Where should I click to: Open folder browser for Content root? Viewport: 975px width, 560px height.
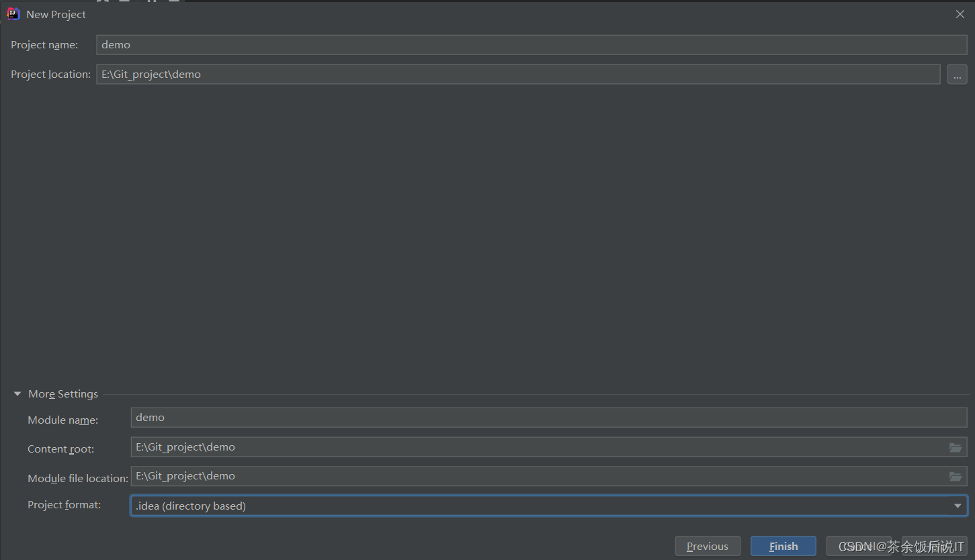(x=956, y=447)
